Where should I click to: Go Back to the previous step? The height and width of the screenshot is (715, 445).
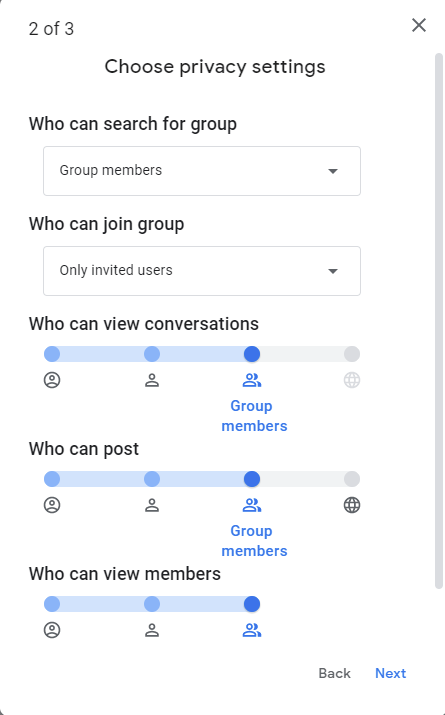click(x=334, y=673)
